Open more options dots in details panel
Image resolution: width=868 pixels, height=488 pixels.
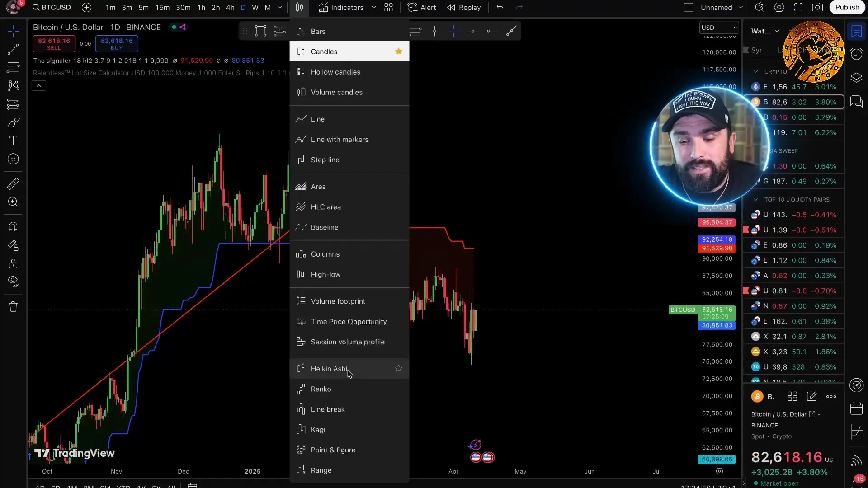pyautogui.click(x=831, y=397)
